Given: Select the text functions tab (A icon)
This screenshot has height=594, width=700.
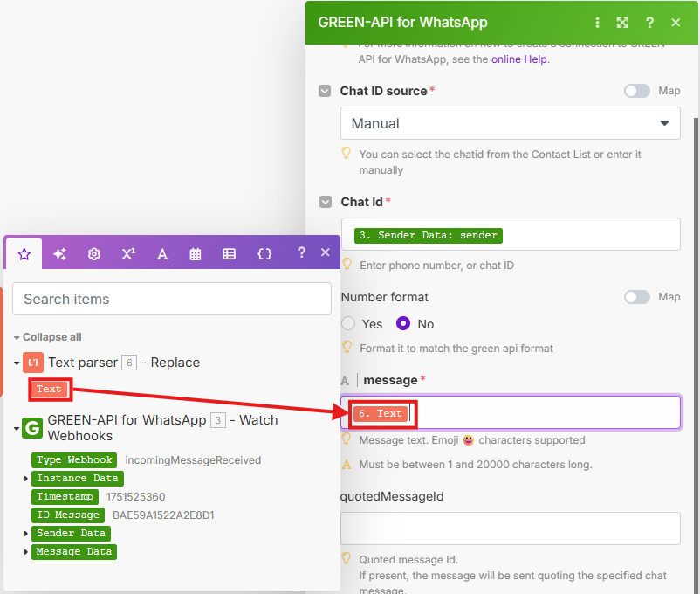Looking at the screenshot, I should click(162, 253).
